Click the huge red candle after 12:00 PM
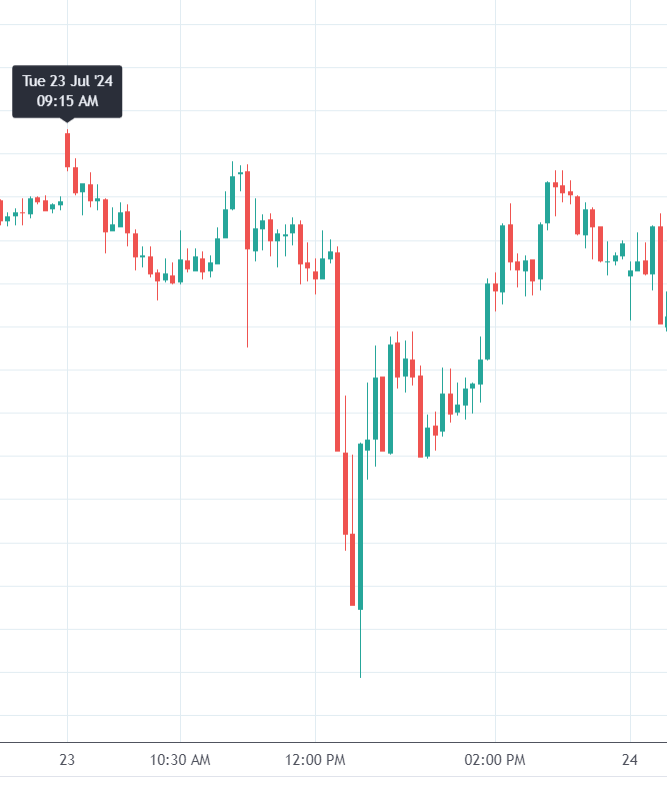667x791 pixels. pyautogui.click(x=338, y=350)
